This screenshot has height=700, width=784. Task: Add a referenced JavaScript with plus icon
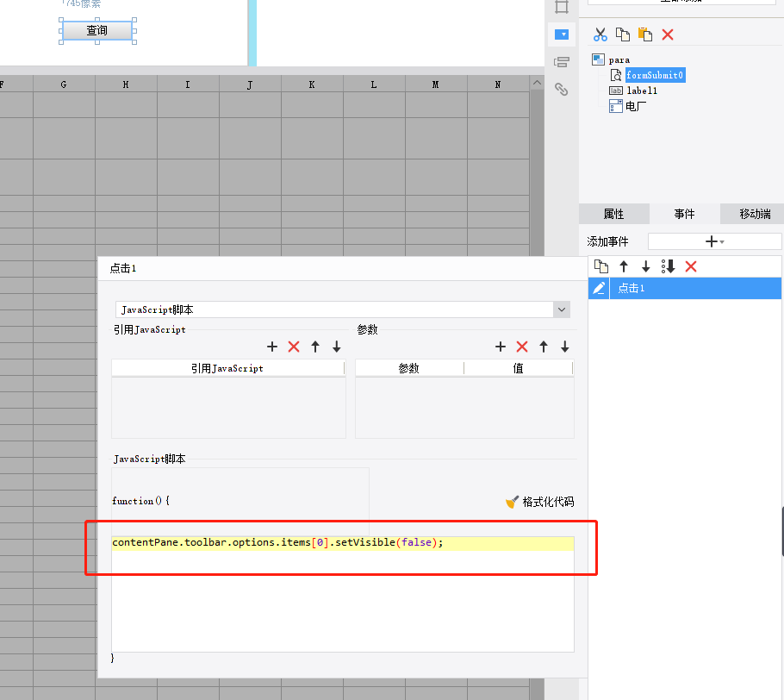click(x=272, y=347)
